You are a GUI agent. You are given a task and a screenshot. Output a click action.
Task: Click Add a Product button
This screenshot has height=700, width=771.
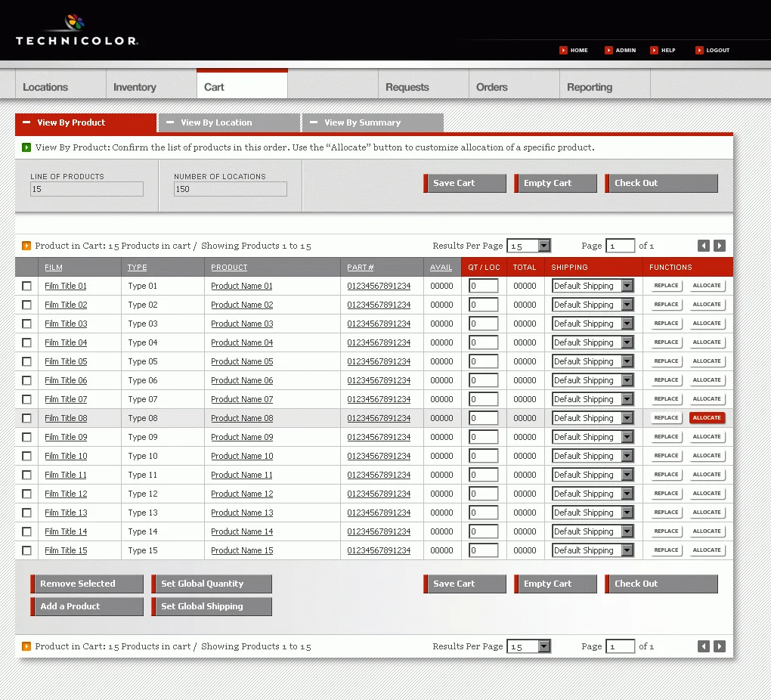(87, 606)
